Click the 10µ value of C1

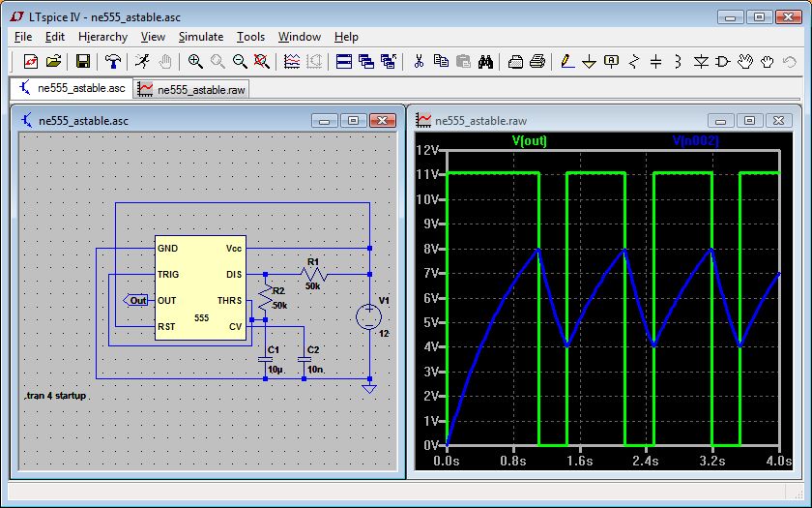coord(275,370)
